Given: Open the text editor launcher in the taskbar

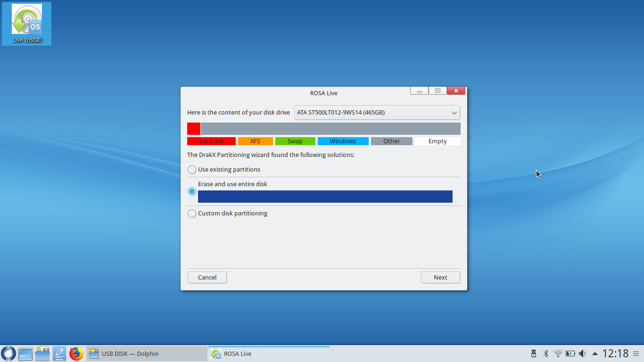Looking at the screenshot, I should pyautogui.click(x=59, y=354).
